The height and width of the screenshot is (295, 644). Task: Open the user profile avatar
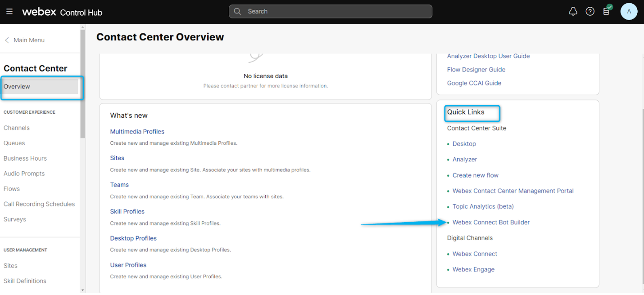[x=629, y=12]
